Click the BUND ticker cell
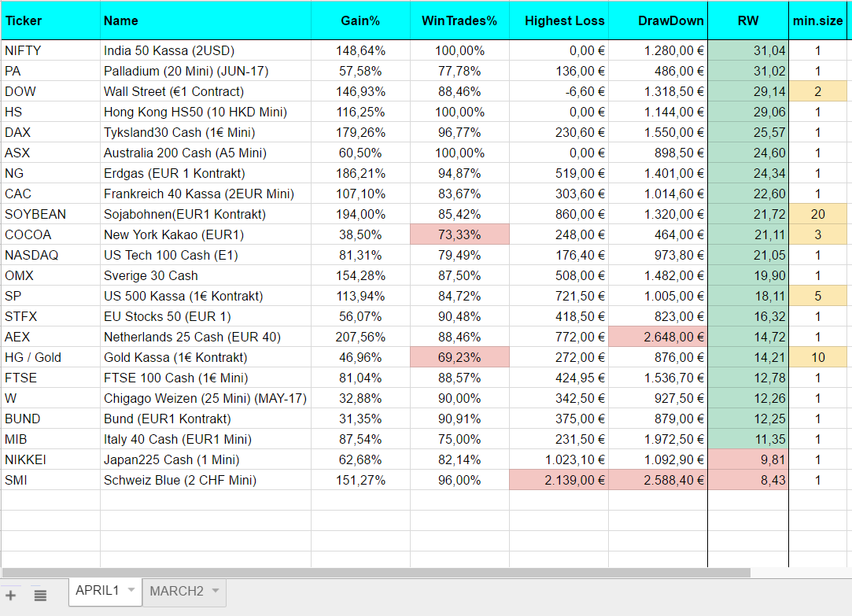The width and height of the screenshot is (852, 616). click(50, 419)
